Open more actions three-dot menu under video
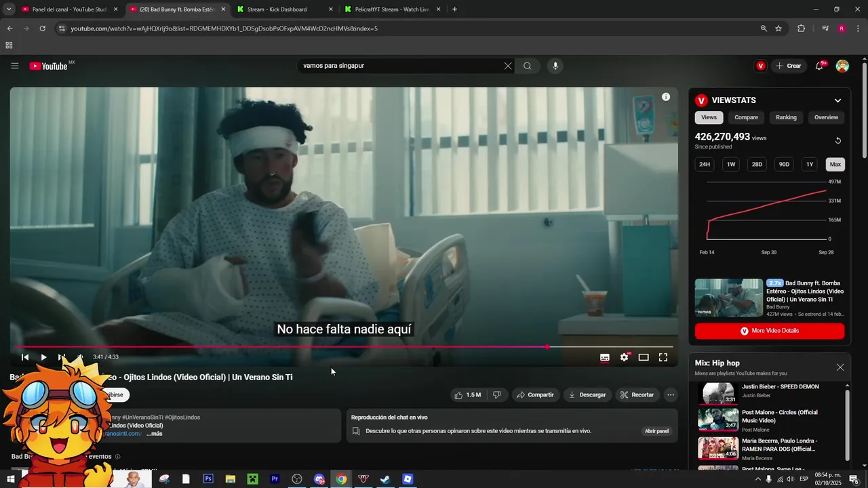 click(671, 394)
